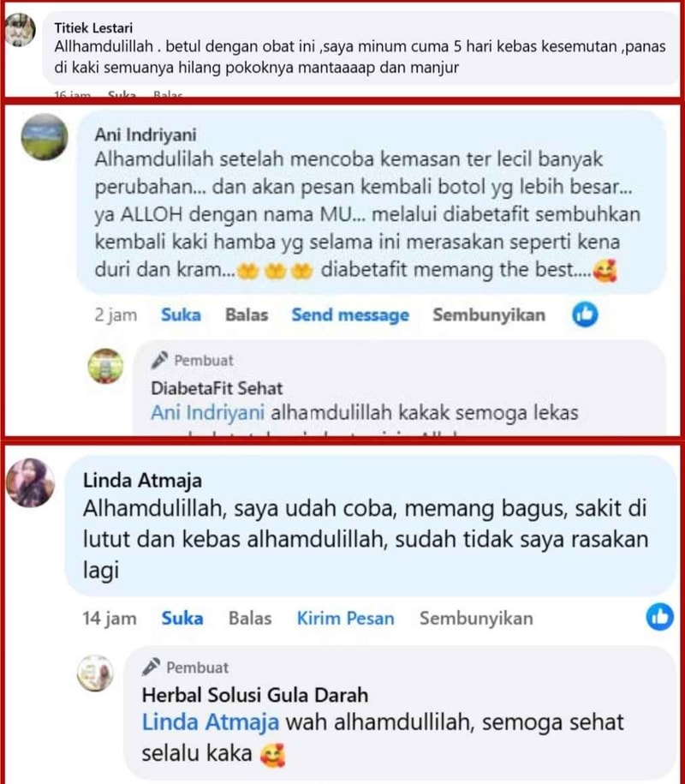Click the like reaction icon on Ani Indriyani's comment
This screenshot has height=784, width=685.
pyautogui.click(x=585, y=314)
